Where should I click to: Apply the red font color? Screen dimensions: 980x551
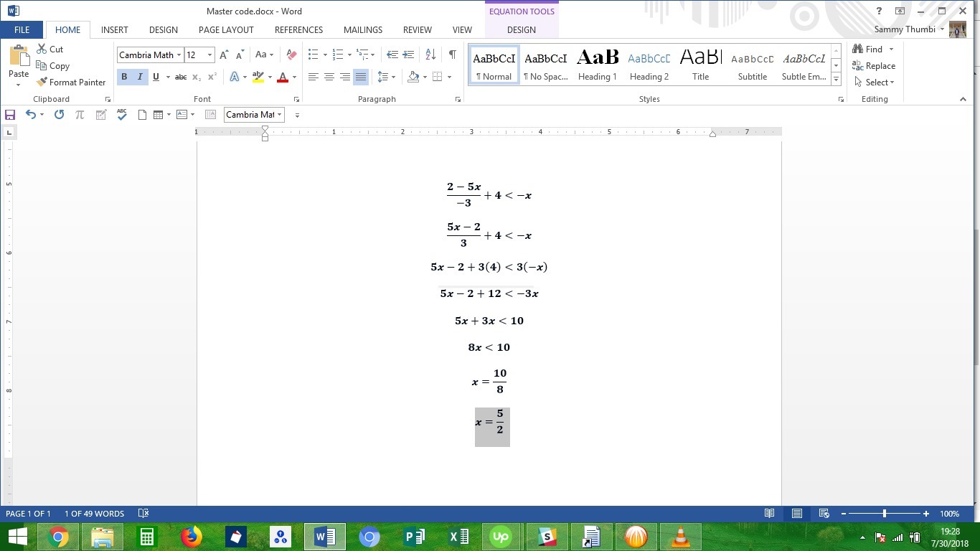(283, 77)
